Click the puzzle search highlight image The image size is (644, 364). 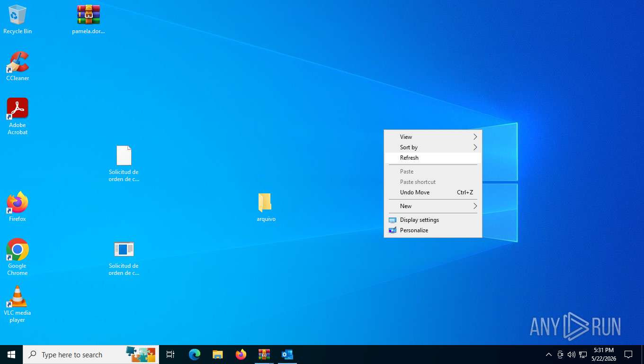[x=141, y=354]
